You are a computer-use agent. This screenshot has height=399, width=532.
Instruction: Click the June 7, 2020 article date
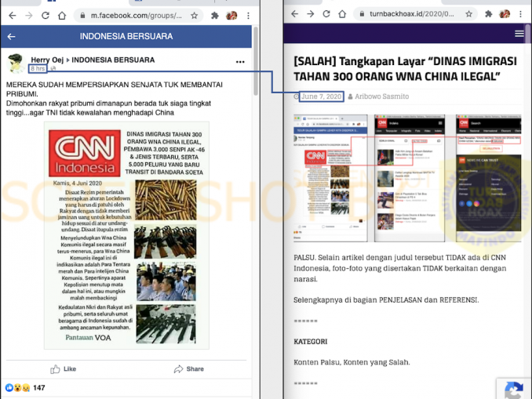click(321, 96)
